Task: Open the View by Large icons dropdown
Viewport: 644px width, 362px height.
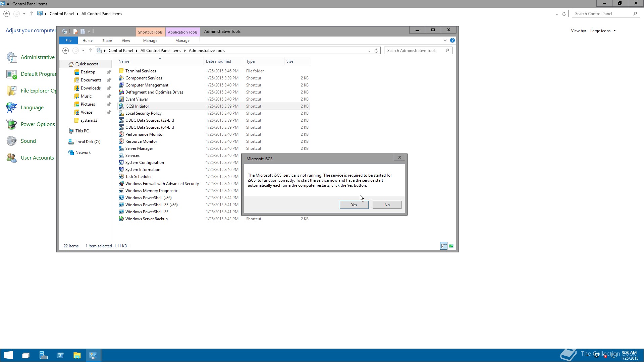Action: [x=603, y=31]
